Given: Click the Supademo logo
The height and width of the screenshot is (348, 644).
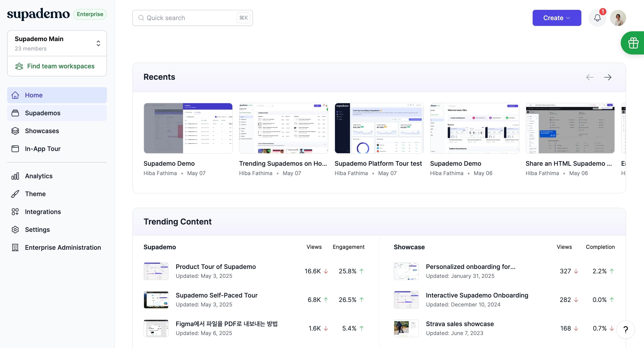Looking at the screenshot, I should pyautogui.click(x=38, y=14).
